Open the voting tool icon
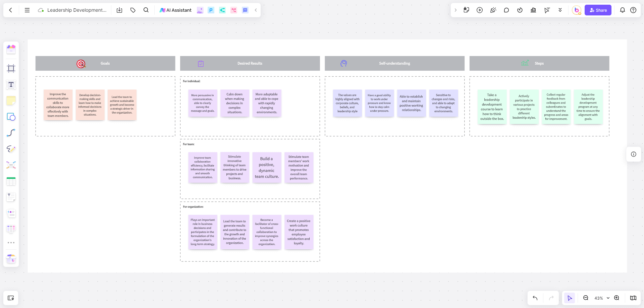The height and width of the screenshot is (308, 644). 533,10
